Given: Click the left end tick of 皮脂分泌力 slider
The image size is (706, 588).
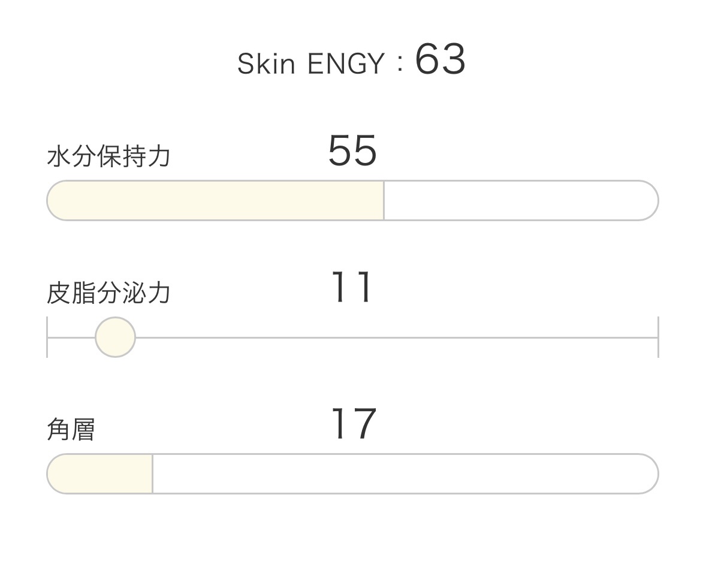Looking at the screenshot, I should [47, 337].
